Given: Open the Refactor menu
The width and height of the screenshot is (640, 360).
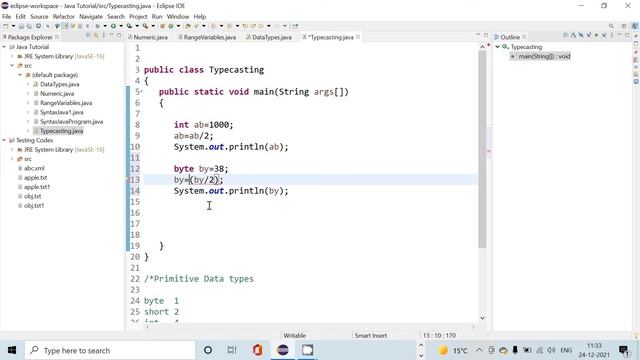Looking at the screenshot, I should point(64,17).
